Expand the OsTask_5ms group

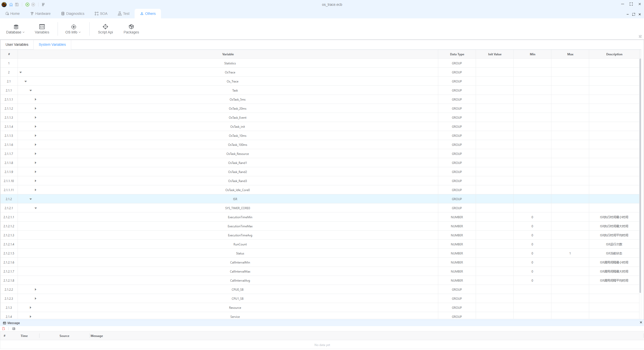[35, 100]
